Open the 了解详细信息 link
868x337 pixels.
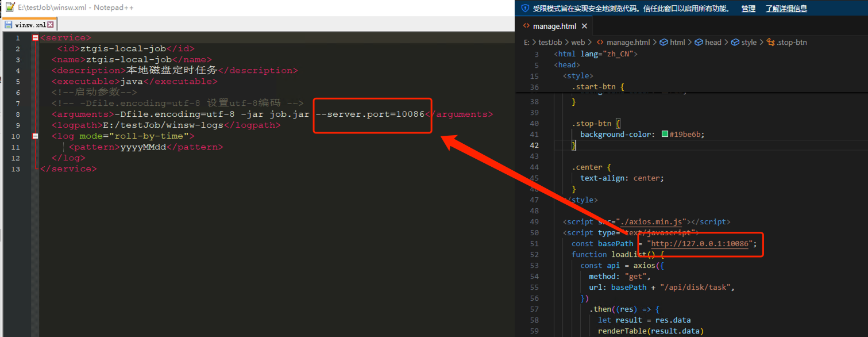pyautogui.click(x=786, y=9)
